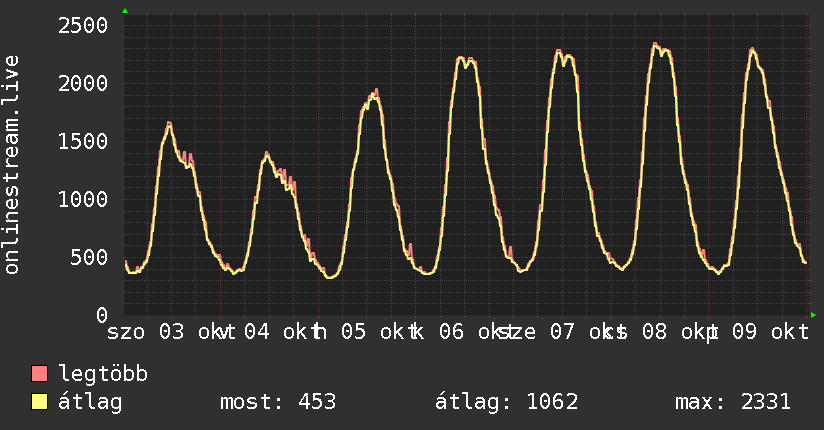824x430 pixels.
Task: Click the pink legtöbb legend swatch
Action: [39, 374]
